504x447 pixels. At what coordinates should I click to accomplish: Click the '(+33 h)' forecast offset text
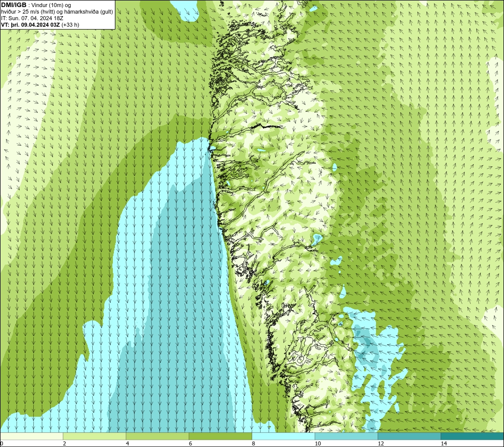coord(70,25)
